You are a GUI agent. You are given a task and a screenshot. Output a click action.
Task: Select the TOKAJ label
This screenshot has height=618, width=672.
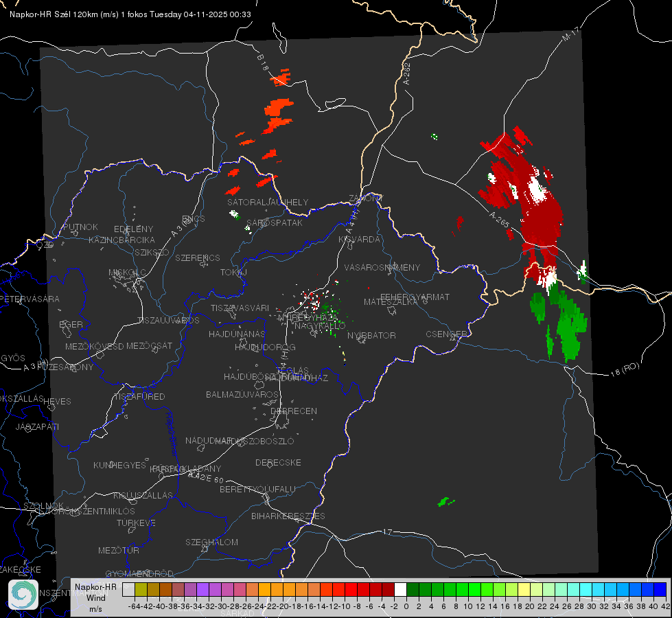pyautogui.click(x=233, y=273)
